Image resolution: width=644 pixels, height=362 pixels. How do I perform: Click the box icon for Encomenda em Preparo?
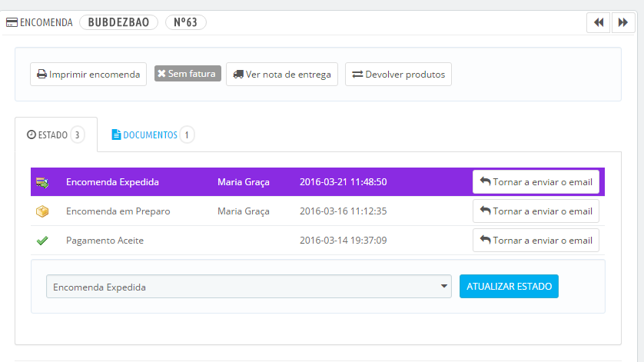click(x=42, y=211)
